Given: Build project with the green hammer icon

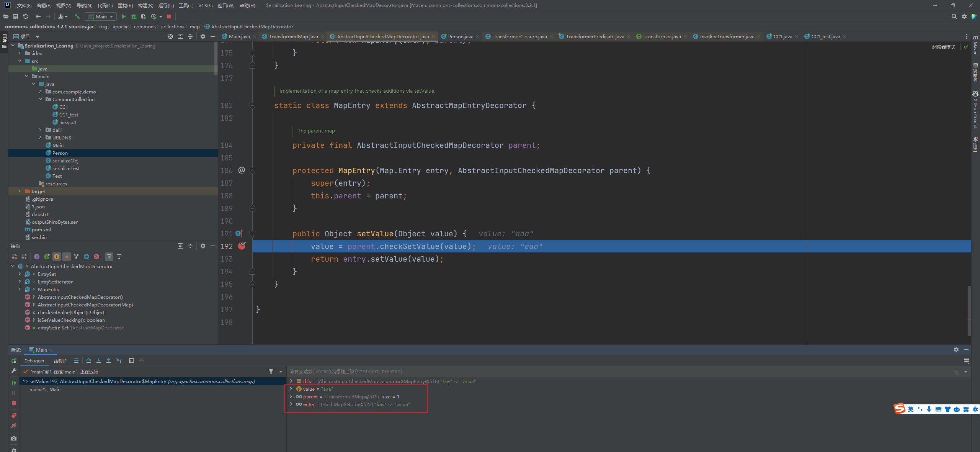Looking at the screenshot, I should pyautogui.click(x=77, y=16).
